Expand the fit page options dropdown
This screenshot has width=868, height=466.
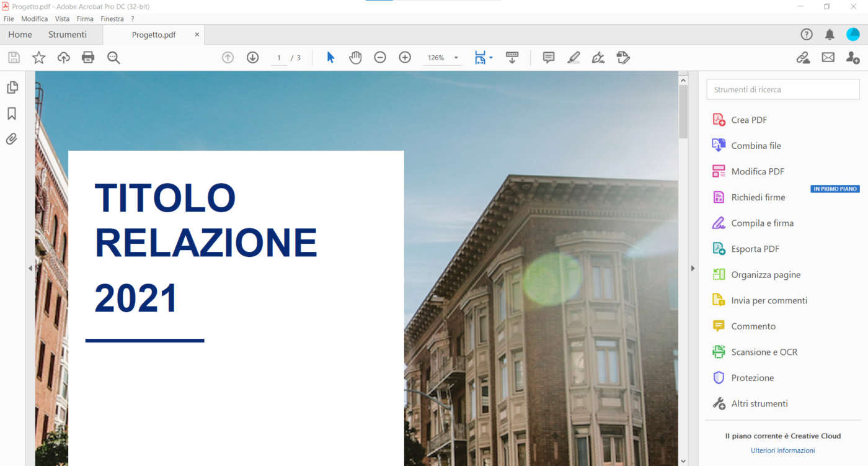click(491, 58)
